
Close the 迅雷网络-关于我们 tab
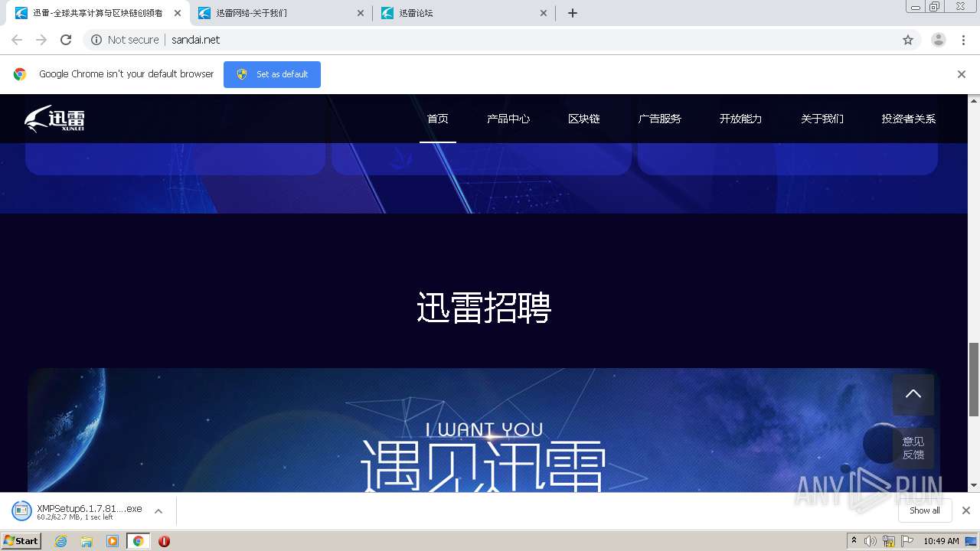tap(361, 13)
